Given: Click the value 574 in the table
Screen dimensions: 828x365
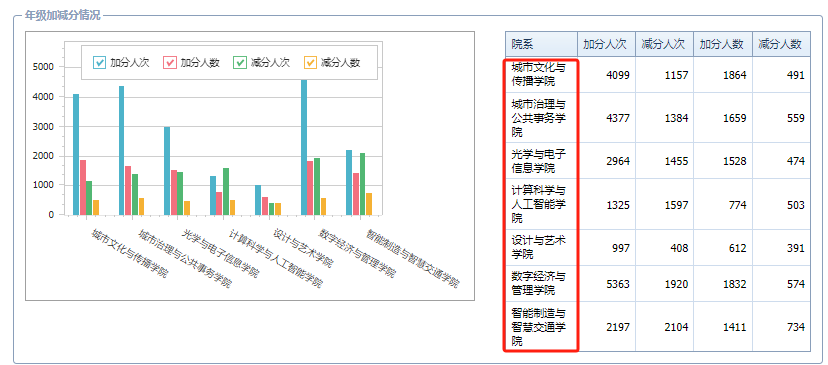Looking at the screenshot, I should [796, 284].
